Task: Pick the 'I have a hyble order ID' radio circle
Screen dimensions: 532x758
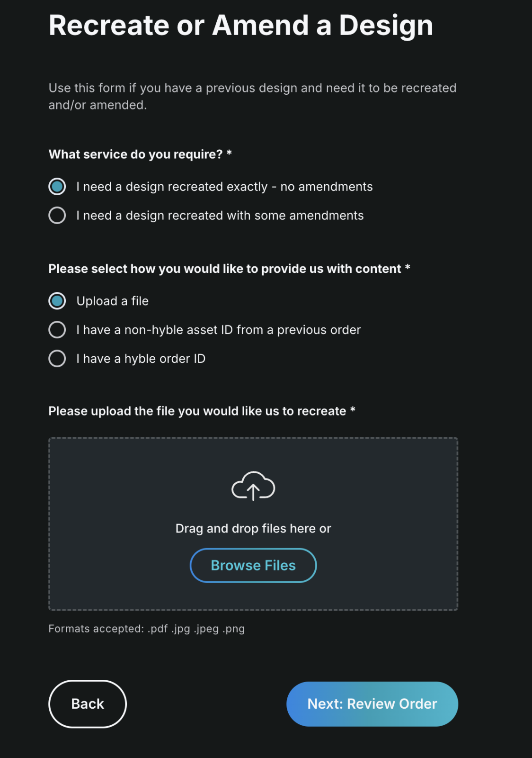Action: click(x=57, y=359)
